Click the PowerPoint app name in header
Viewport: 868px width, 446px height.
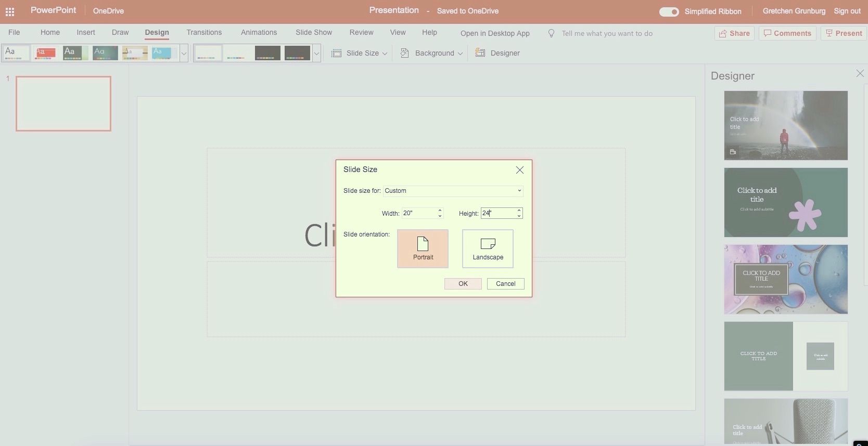point(53,10)
